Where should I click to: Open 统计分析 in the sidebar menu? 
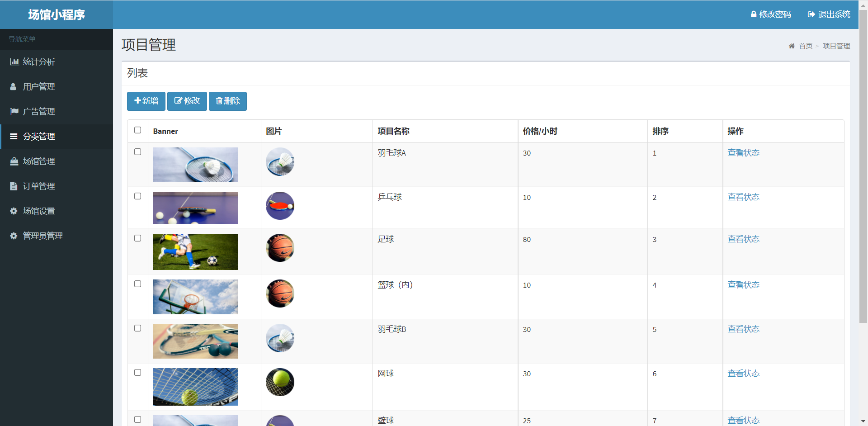[x=57, y=62]
